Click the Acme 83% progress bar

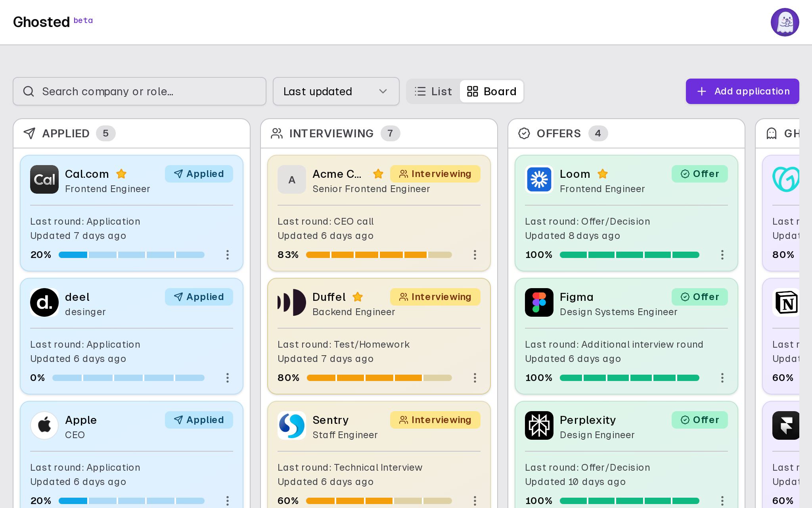(x=379, y=255)
